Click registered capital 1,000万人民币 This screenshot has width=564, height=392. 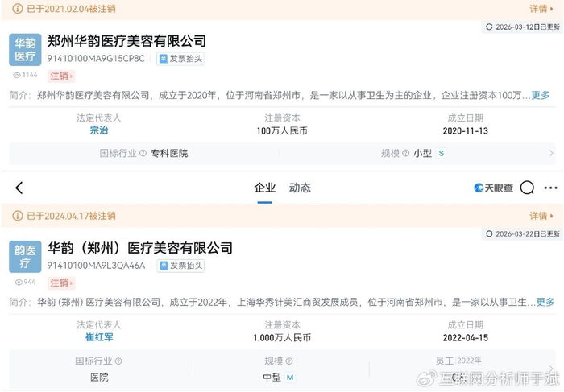coord(282,338)
